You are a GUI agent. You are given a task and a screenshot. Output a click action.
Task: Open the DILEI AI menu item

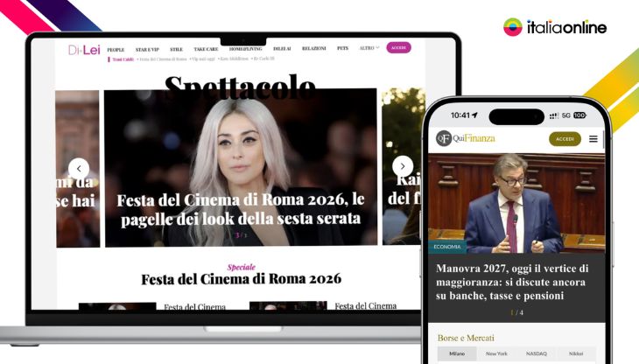pyautogui.click(x=282, y=48)
